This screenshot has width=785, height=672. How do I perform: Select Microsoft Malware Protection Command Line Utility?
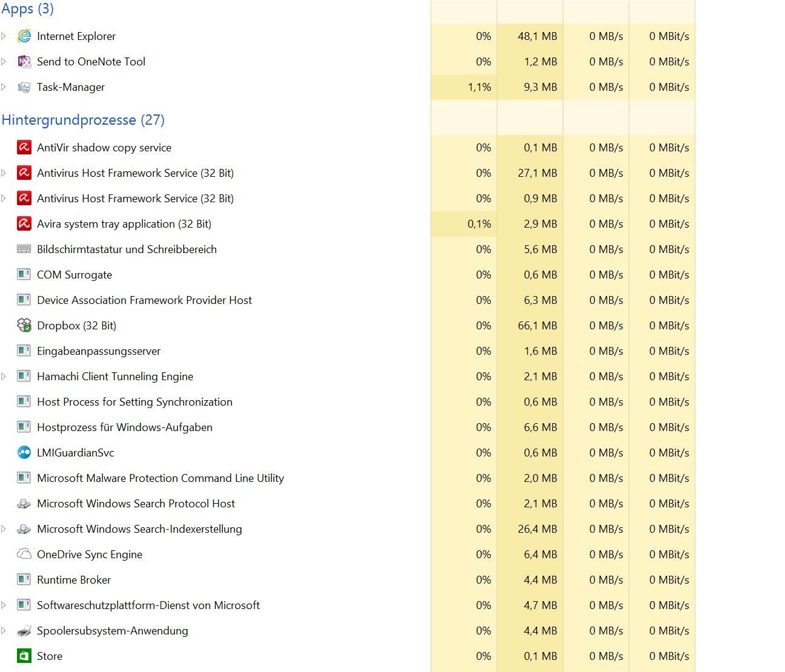pos(161,478)
